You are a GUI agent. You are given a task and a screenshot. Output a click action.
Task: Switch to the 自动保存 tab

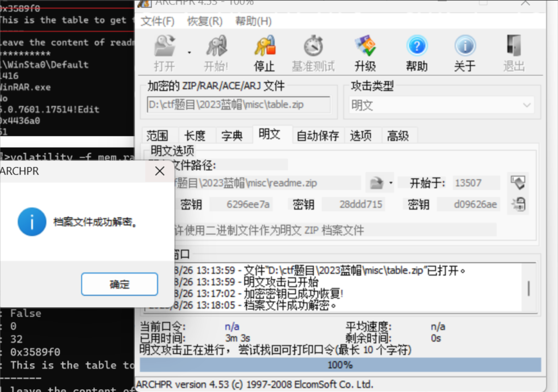(x=317, y=136)
